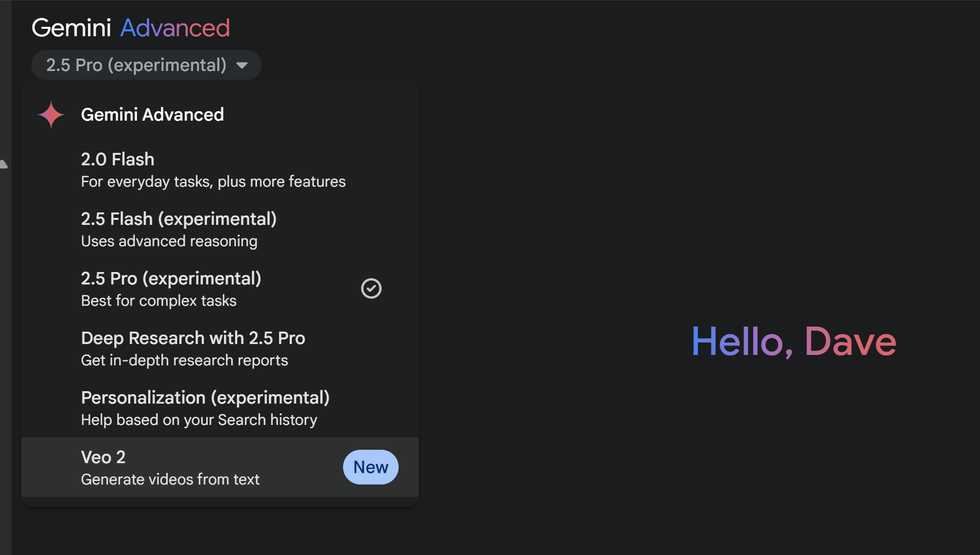The image size is (980, 555).
Task: Click the Hello, Dave greeting
Action: tap(793, 342)
